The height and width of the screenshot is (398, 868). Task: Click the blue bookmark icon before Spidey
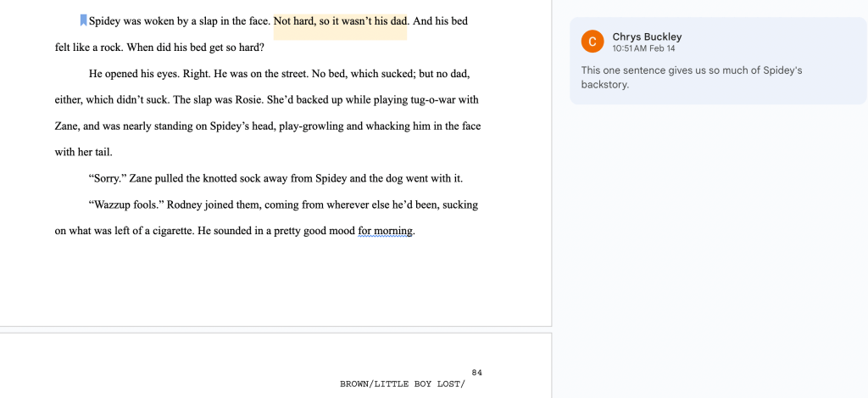point(83,20)
